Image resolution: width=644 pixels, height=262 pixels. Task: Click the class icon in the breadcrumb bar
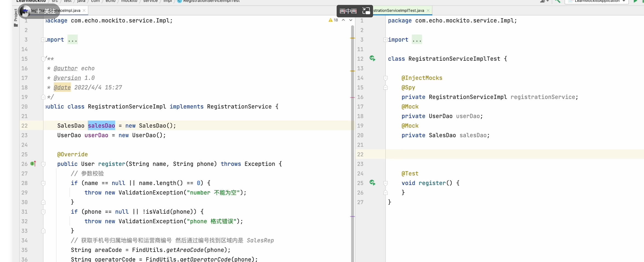click(180, 1)
